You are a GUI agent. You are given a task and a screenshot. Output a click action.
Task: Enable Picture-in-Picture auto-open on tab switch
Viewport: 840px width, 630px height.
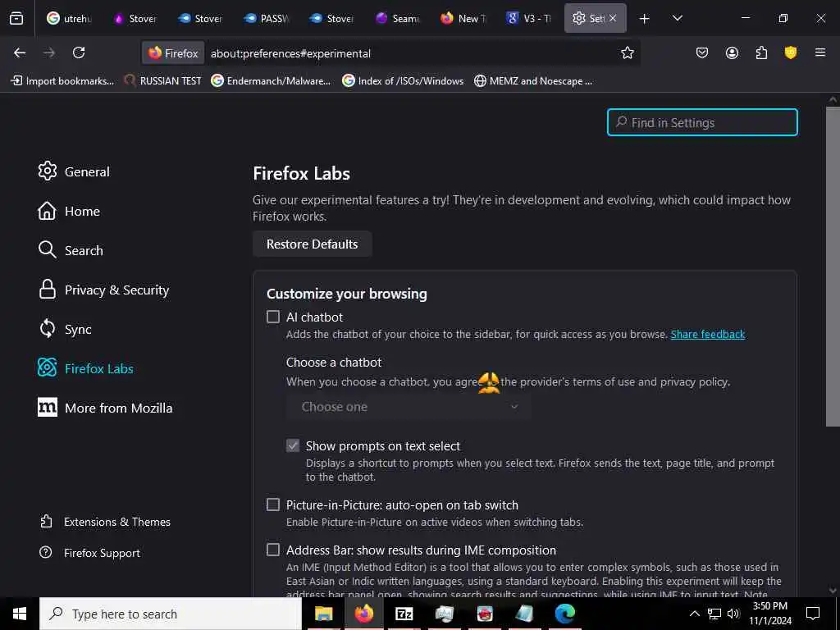[273, 504]
